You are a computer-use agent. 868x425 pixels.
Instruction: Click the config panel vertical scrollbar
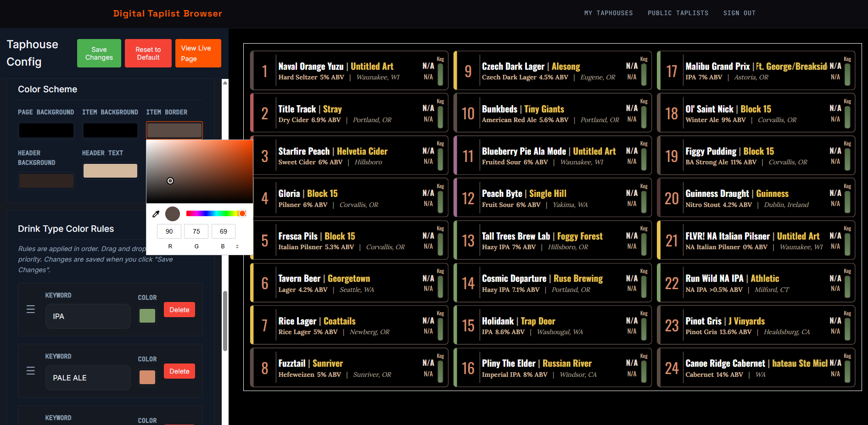tap(225, 321)
